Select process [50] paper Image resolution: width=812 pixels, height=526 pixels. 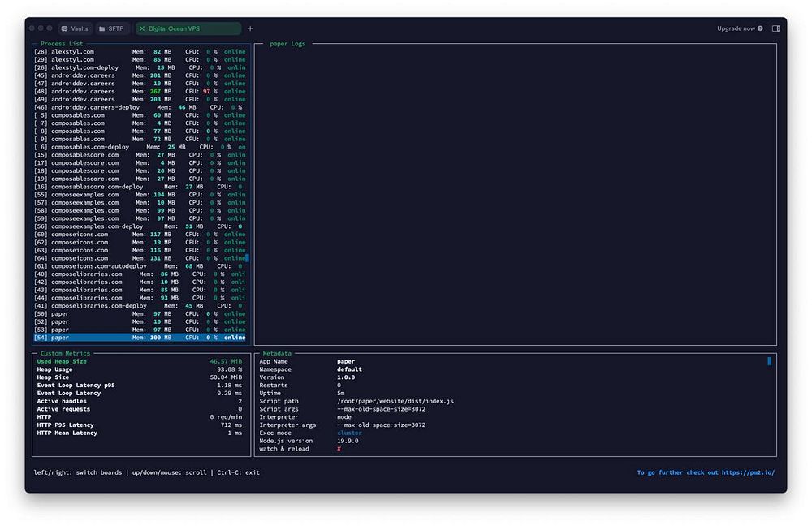[140, 314]
